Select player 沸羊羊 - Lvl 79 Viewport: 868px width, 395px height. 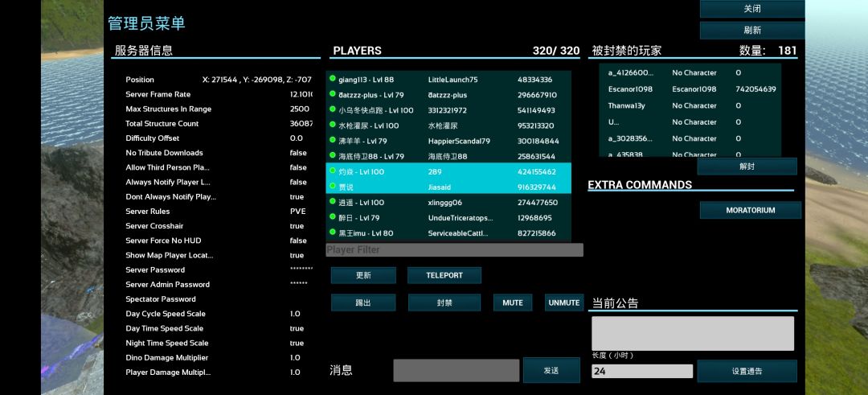448,141
